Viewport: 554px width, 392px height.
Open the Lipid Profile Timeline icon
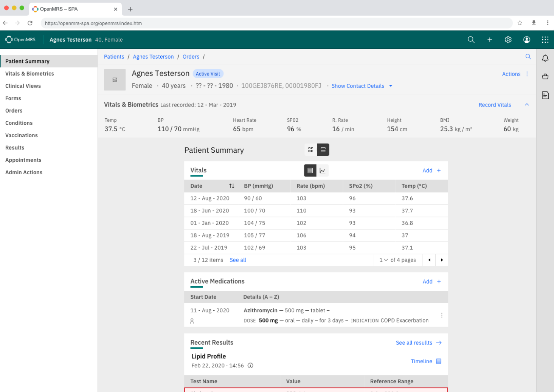(x=439, y=361)
